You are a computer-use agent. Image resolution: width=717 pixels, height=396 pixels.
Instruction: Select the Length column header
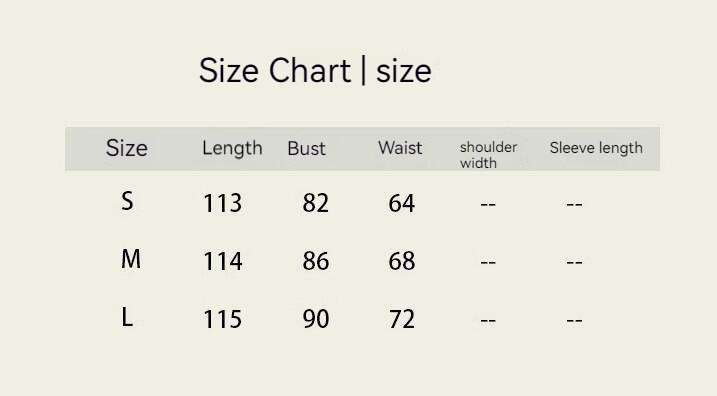point(232,149)
